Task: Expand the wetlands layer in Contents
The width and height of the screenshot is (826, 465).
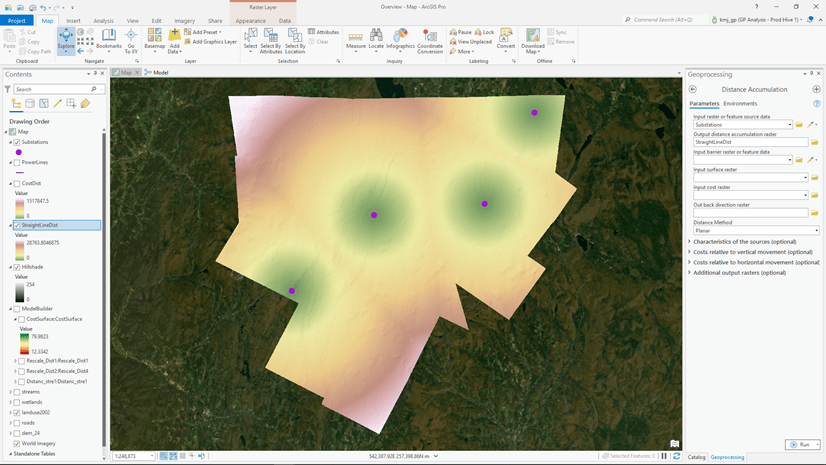Action: [x=11, y=402]
